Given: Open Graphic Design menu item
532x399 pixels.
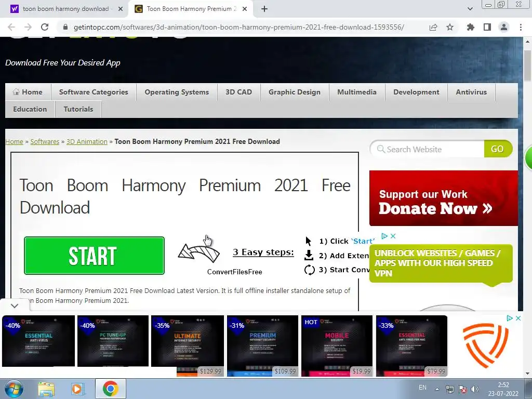Looking at the screenshot, I should tap(295, 92).
